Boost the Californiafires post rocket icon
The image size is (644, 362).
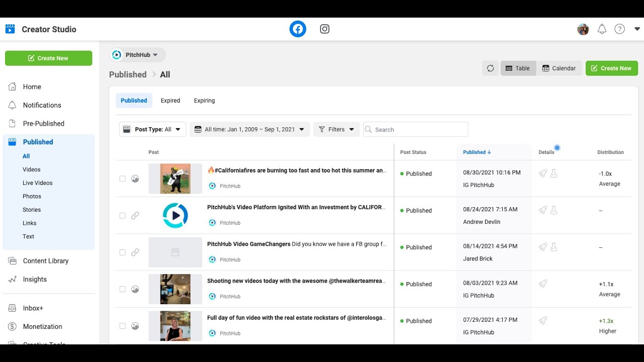[x=543, y=173]
